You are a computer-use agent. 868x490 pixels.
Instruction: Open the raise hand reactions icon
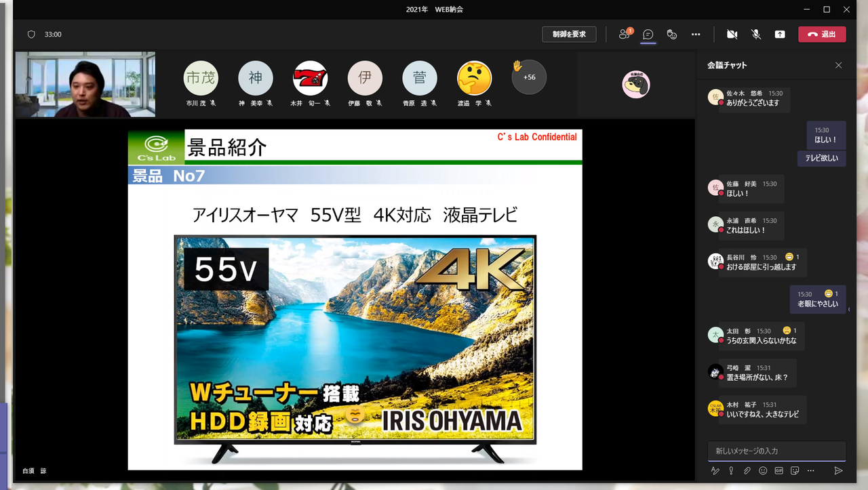[672, 35]
